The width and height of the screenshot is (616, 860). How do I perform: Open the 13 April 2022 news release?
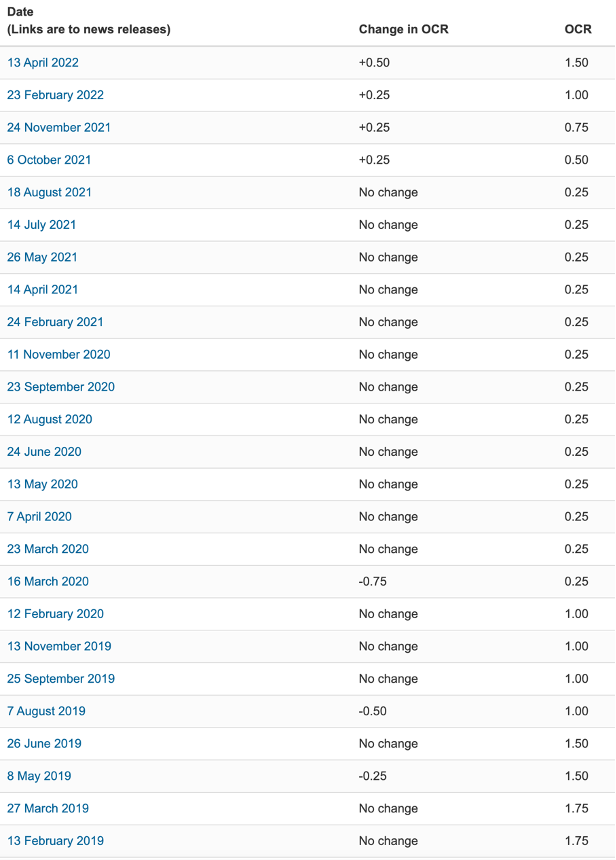click(x=43, y=63)
